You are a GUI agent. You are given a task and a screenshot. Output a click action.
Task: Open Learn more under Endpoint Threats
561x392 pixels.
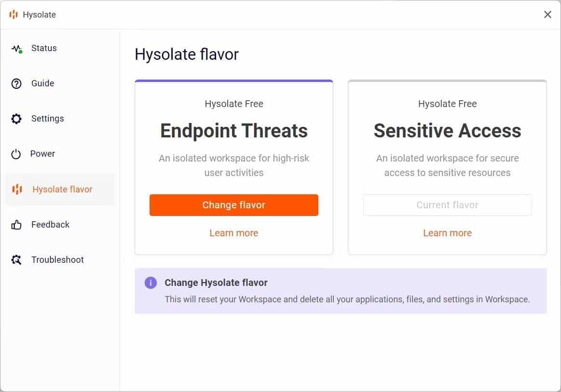pos(233,233)
